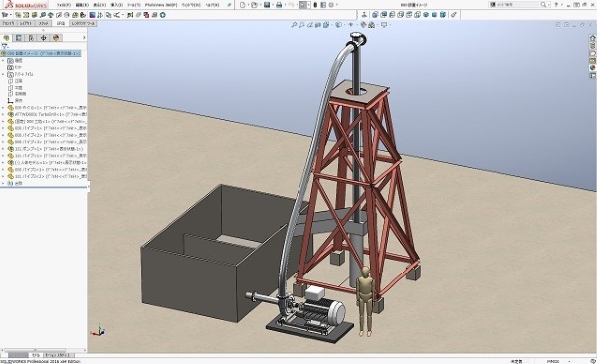
Task: Open the DisplayManager color sphere tab
Action: click(x=56, y=38)
